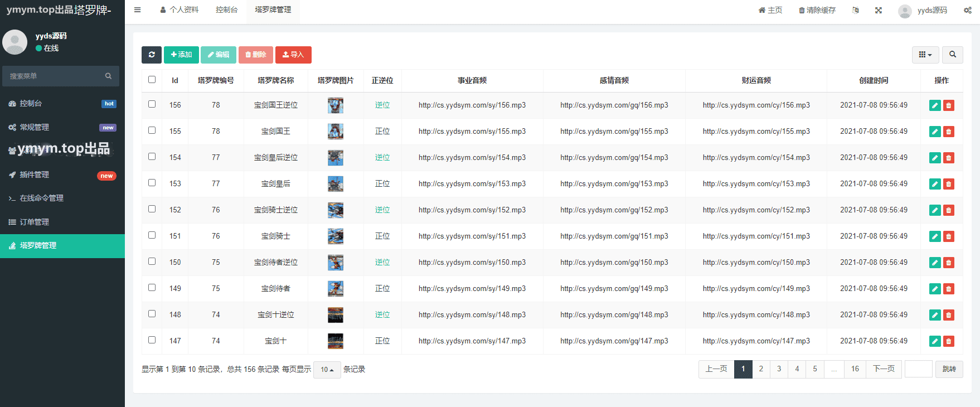
Task: Click the fullscreen expand icon
Action: click(879, 10)
